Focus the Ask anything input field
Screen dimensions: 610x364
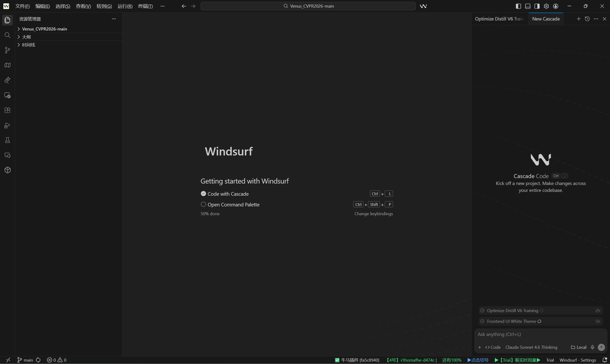540,334
